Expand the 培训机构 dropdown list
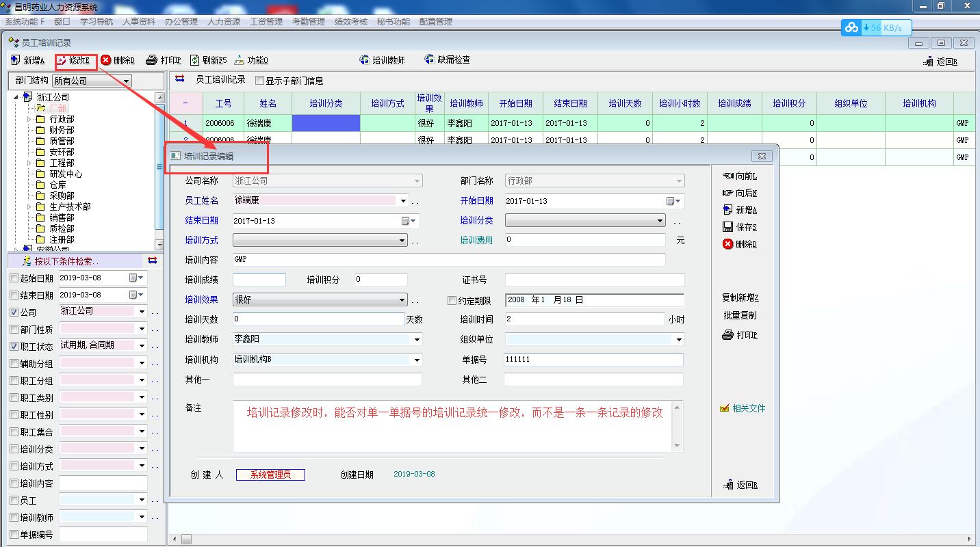The height and width of the screenshot is (547, 980). [x=417, y=360]
